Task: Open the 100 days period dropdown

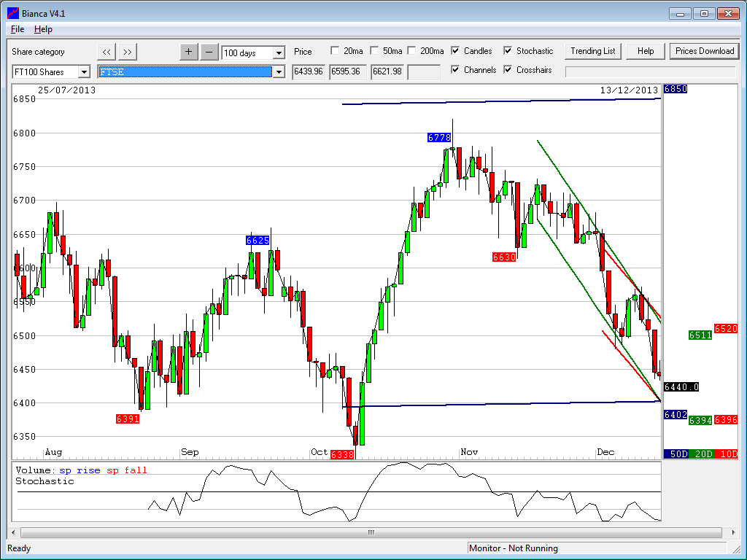Action: (279, 53)
